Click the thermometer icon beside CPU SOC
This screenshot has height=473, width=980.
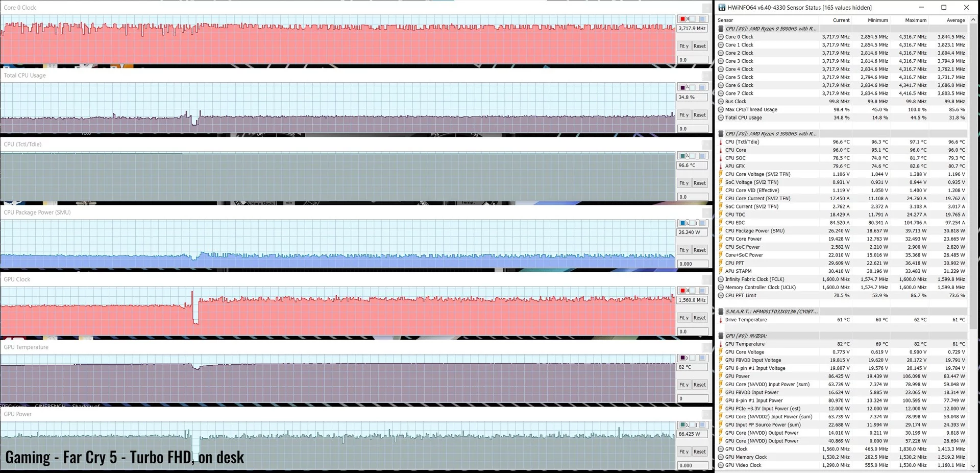point(721,158)
